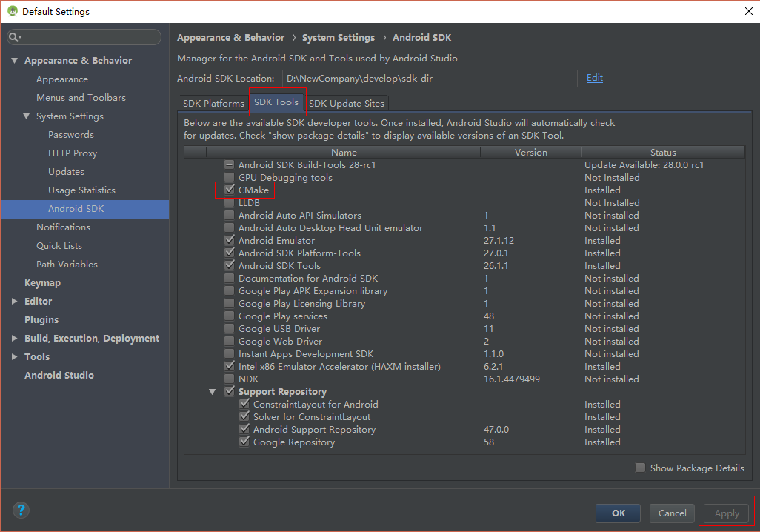Open SDK Update Sites tab
The height and width of the screenshot is (532, 760).
(x=347, y=103)
